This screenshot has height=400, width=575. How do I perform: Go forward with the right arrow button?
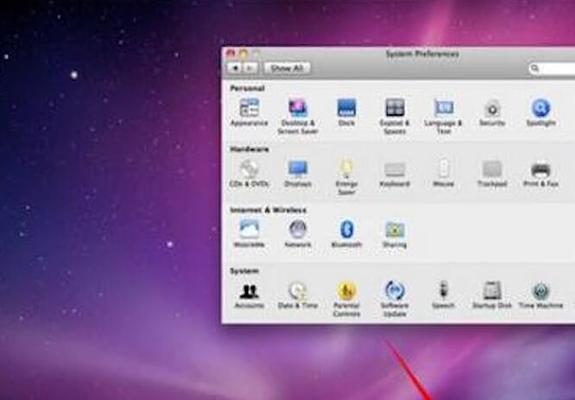250,68
